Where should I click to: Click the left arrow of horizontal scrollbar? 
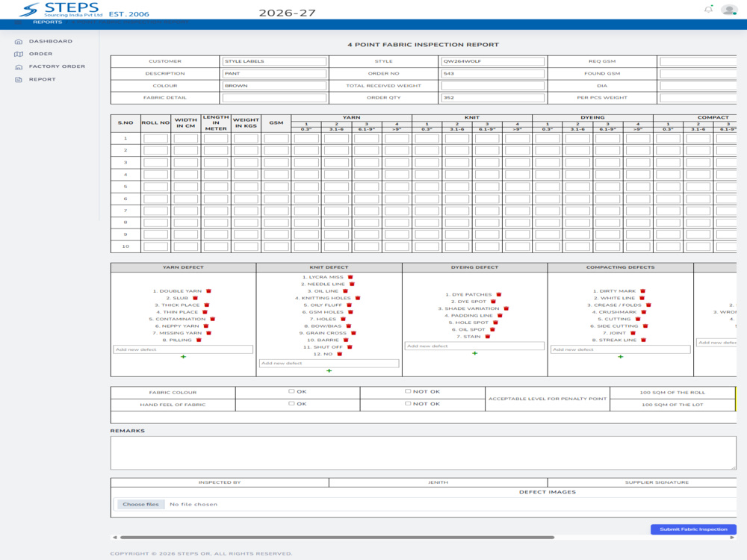114,538
